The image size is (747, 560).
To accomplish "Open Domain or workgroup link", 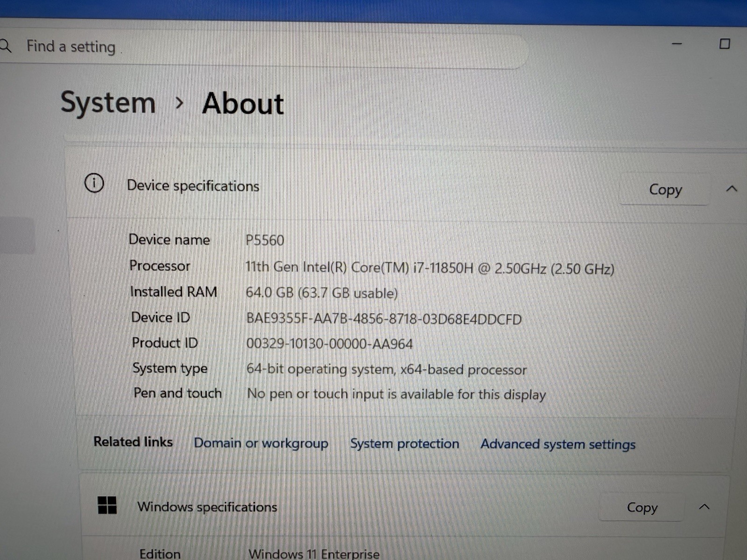I will [261, 443].
